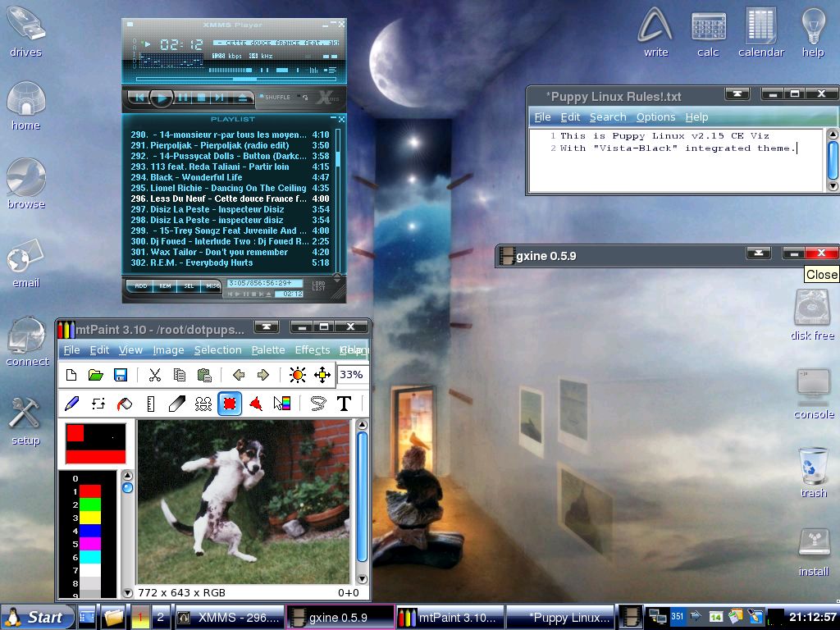Pick the green color in the palette
The height and width of the screenshot is (630, 840).
click(x=89, y=504)
